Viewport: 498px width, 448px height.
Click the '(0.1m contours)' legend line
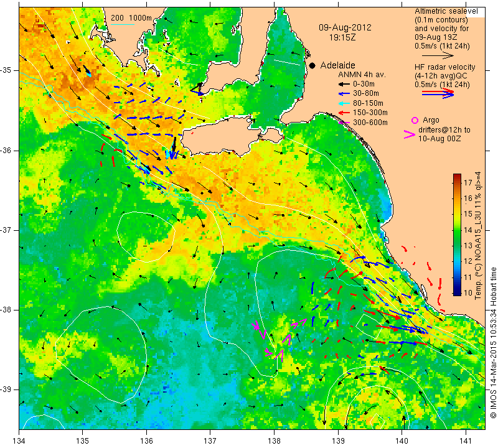[x=441, y=20]
